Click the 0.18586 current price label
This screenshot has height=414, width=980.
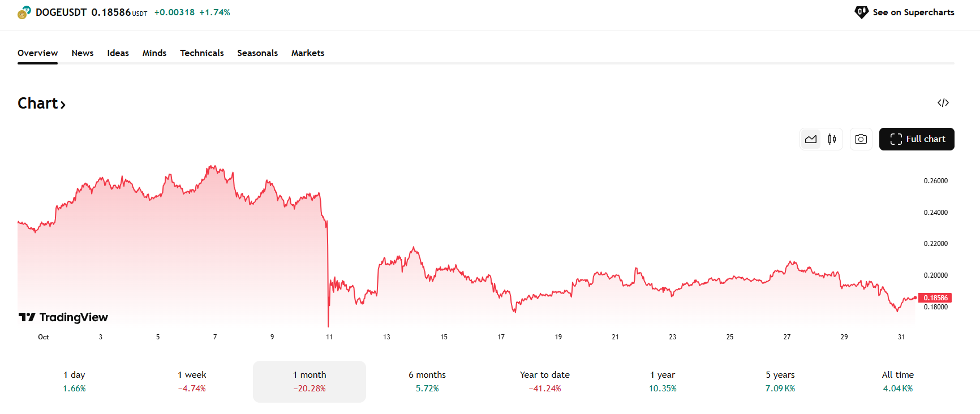(x=935, y=298)
